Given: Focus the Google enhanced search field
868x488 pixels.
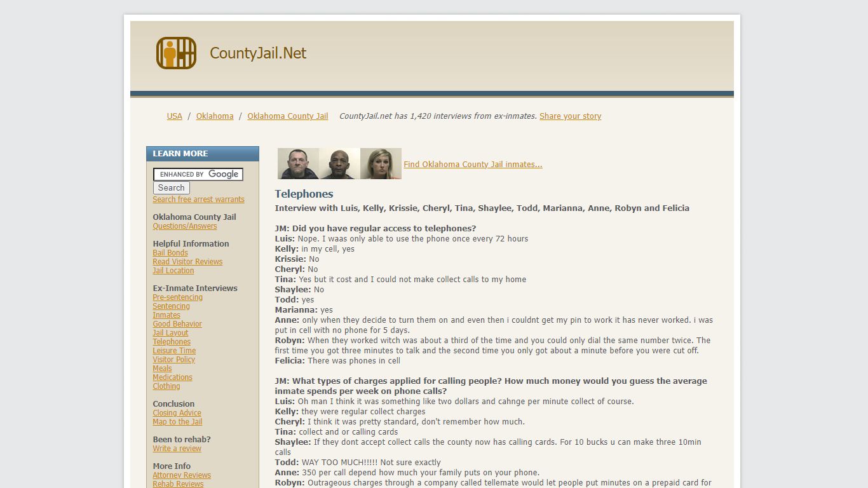Looking at the screenshot, I should tap(198, 174).
